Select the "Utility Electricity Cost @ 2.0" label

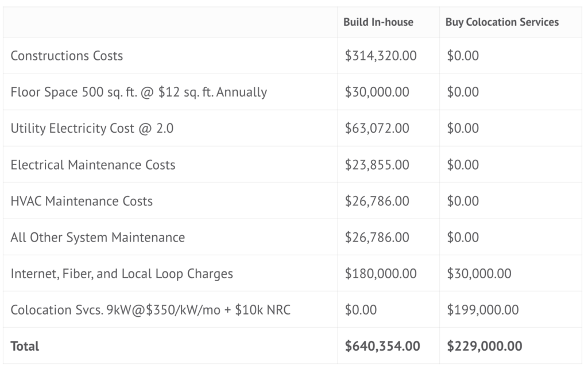tap(92, 128)
